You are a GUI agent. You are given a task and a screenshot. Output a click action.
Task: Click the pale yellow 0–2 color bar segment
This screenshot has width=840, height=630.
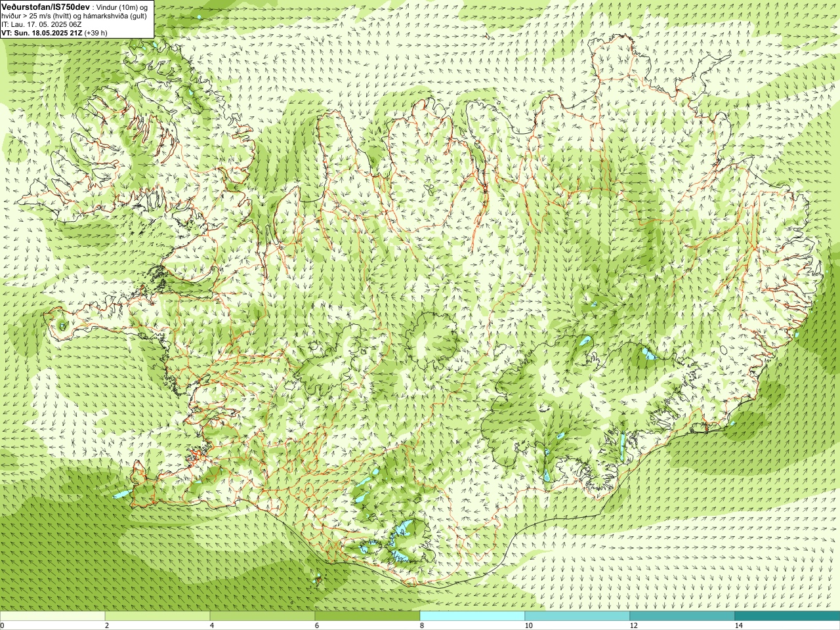point(52,616)
